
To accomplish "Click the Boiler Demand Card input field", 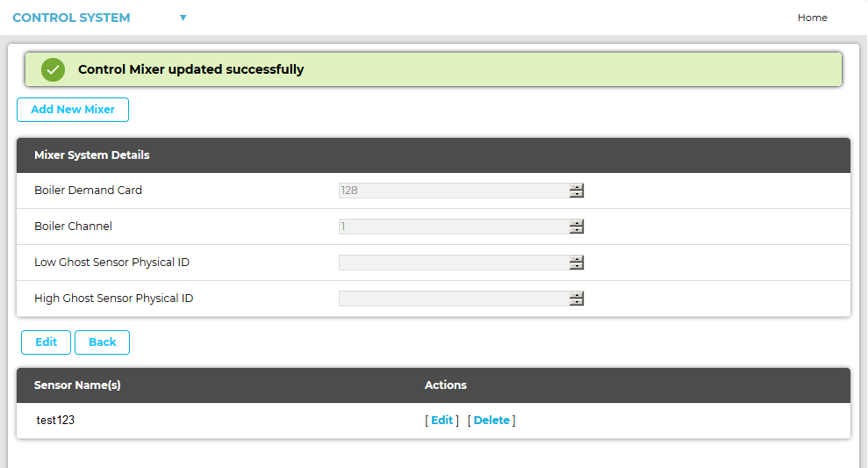I will 453,191.
